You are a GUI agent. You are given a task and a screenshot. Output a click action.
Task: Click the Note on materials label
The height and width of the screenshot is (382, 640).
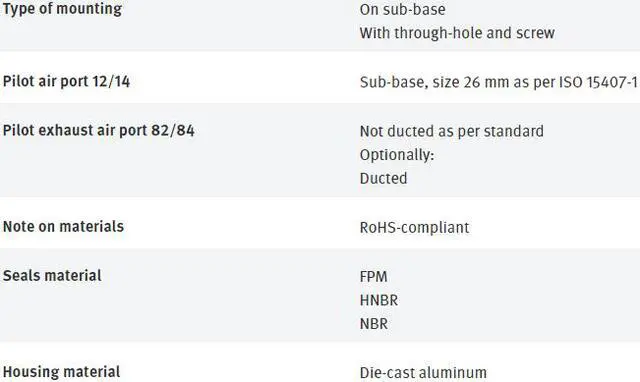[x=63, y=227]
